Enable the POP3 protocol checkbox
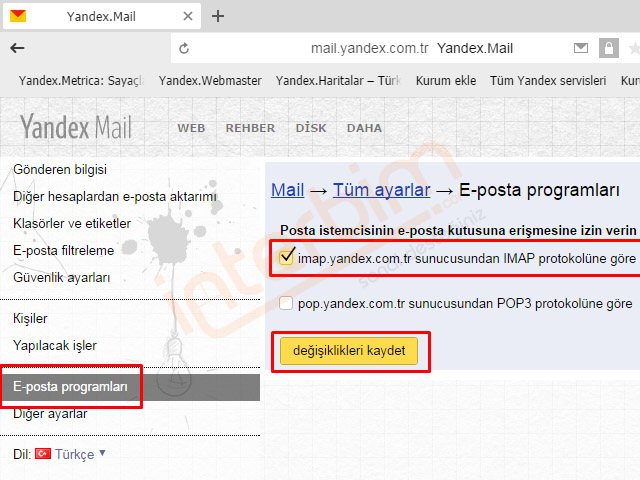The image size is (640, 480). [x=287, y=303]
